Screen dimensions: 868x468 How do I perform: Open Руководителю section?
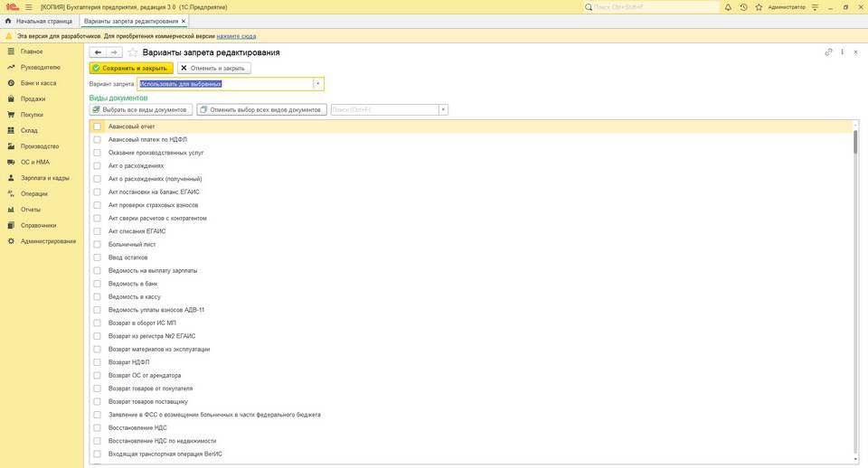[41, 68]
